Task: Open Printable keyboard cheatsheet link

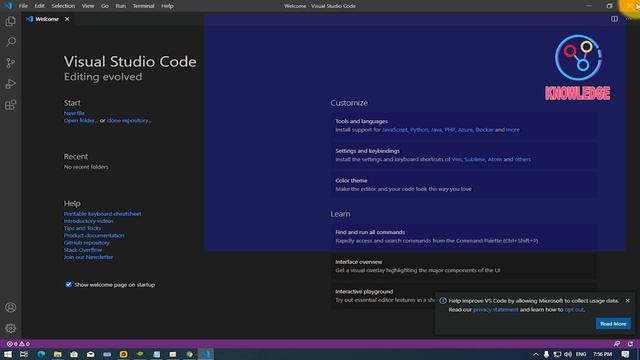Action: point(102,213)
